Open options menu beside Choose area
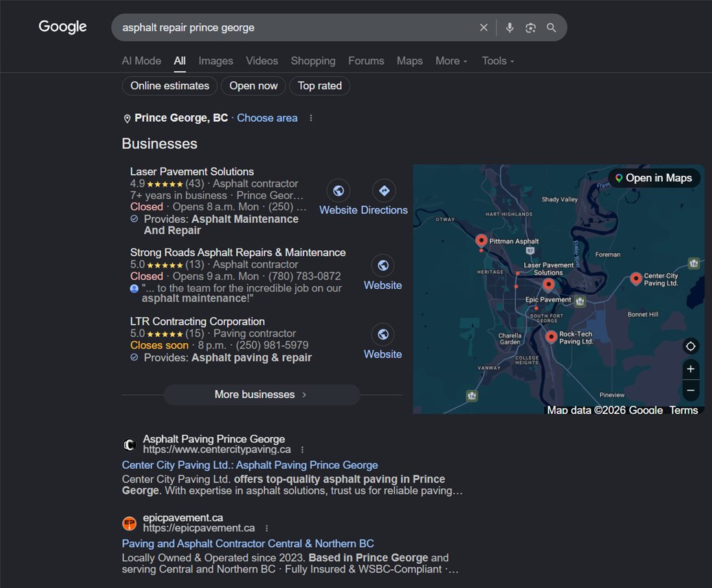Viewport: 712px width, 588px height. (311, 118)
